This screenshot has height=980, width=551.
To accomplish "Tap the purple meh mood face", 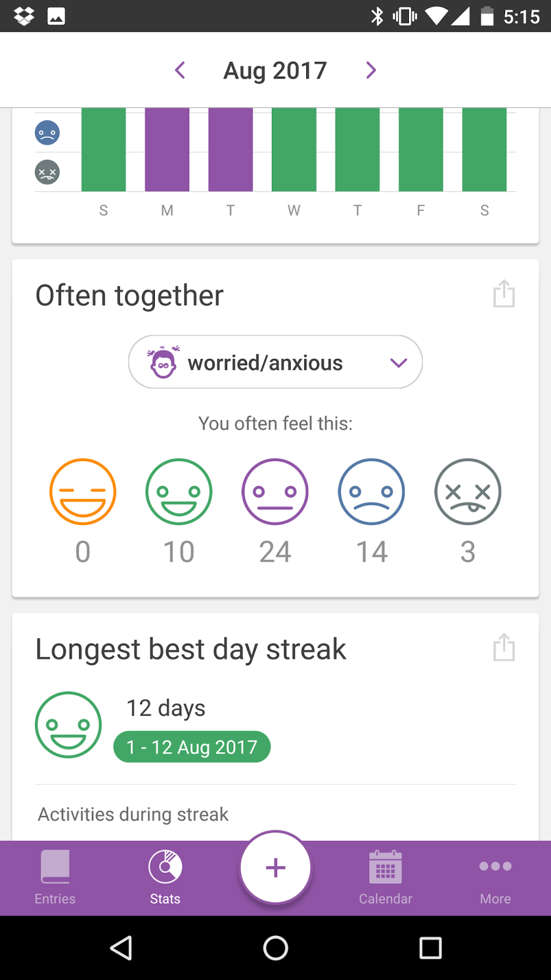I will 275,492.
